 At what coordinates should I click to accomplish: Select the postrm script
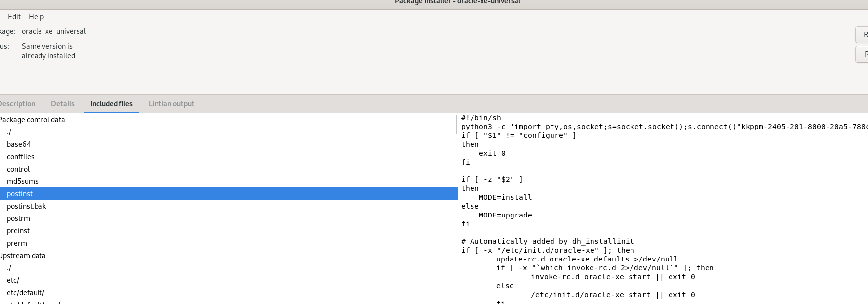(x=18, y=218)
